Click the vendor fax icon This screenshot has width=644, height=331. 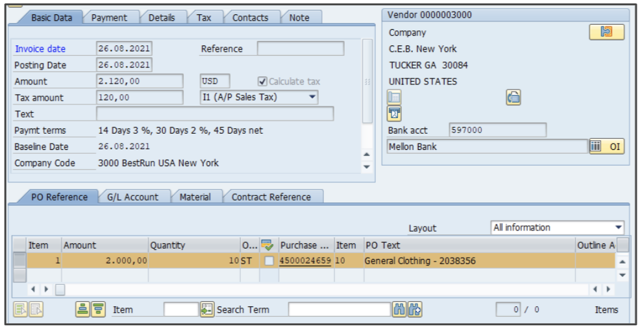pos(514,98)
